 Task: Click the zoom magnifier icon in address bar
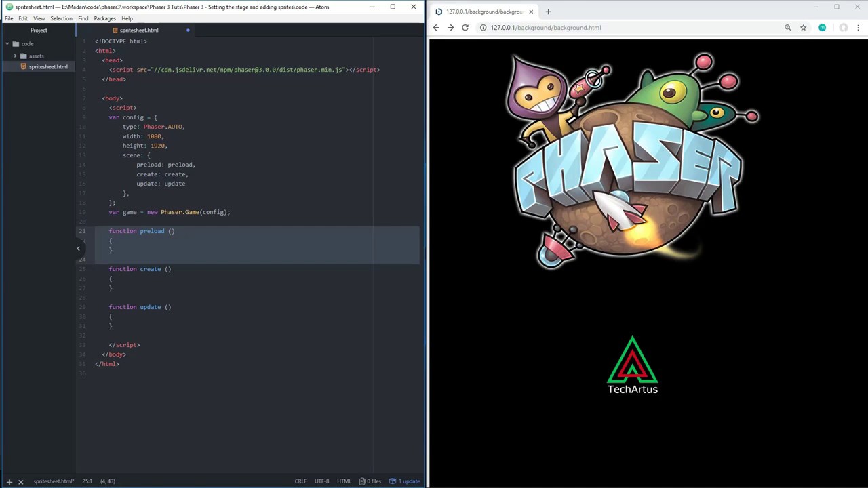point(787,28)
